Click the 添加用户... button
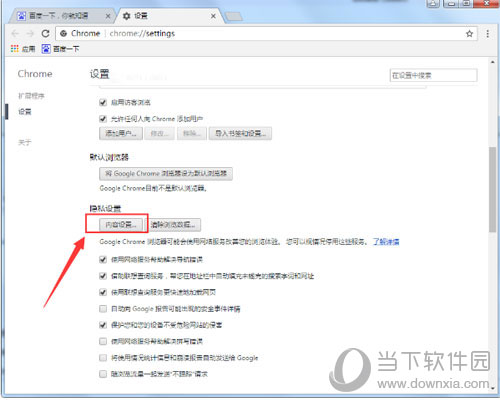The height and width of the screenshot is (402, 500). click(121, 134)
